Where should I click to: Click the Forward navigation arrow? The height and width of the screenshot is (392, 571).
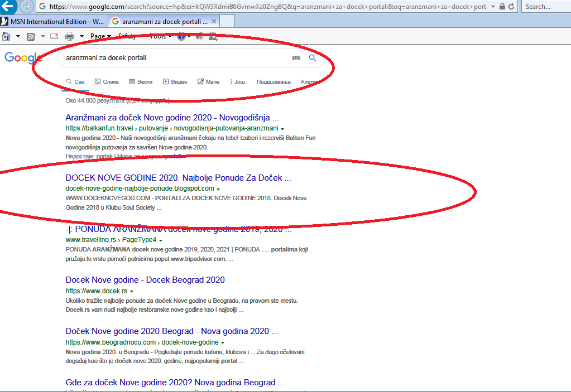(x=27, y=6)
